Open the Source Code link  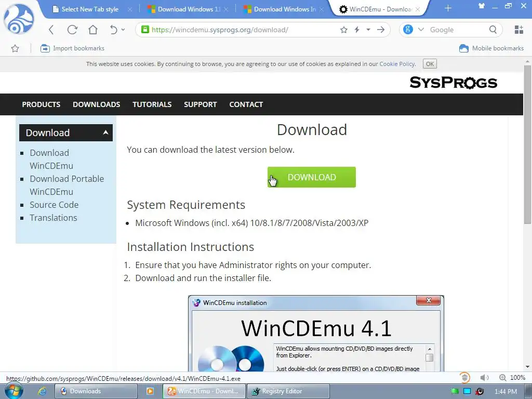pos(54,205)
